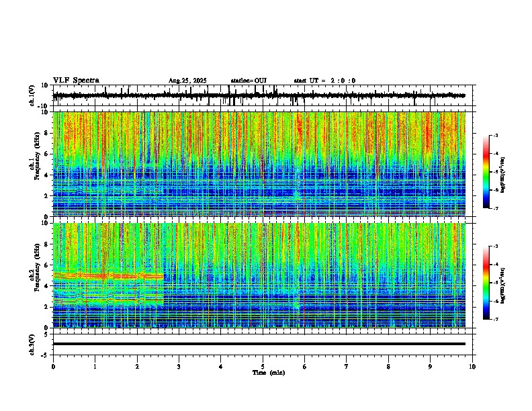Select the date text "Aug.25, 2025"
Screen dimensions: 532x411
pyautogui.click(x=187, y=81)
